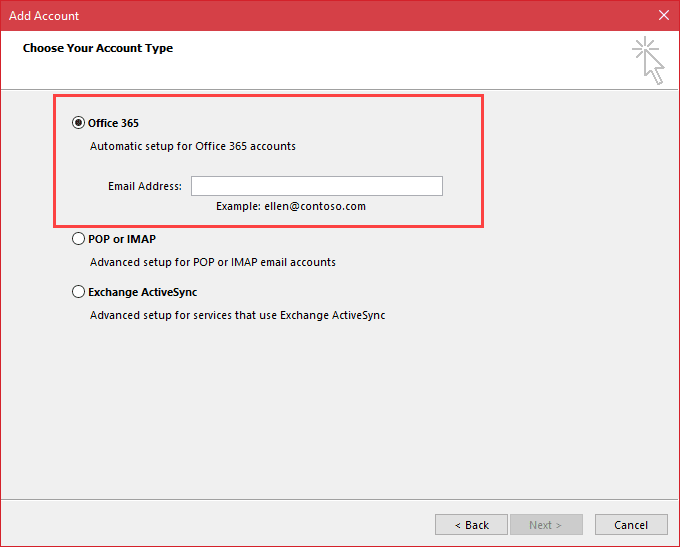Close the Add Account window
The height and width of the screenshot is (547, 680).
pyautogui.click(x=664, y=15)
